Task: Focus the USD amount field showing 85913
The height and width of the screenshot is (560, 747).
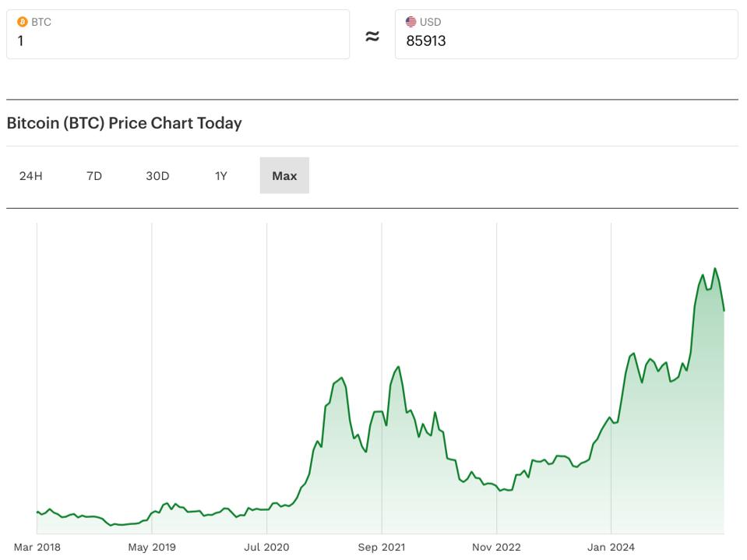Action: click(566, 41)
